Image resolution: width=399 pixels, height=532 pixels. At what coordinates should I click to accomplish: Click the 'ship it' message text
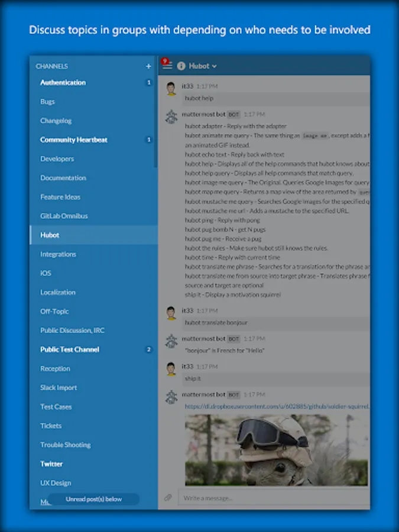pos(193,379)
